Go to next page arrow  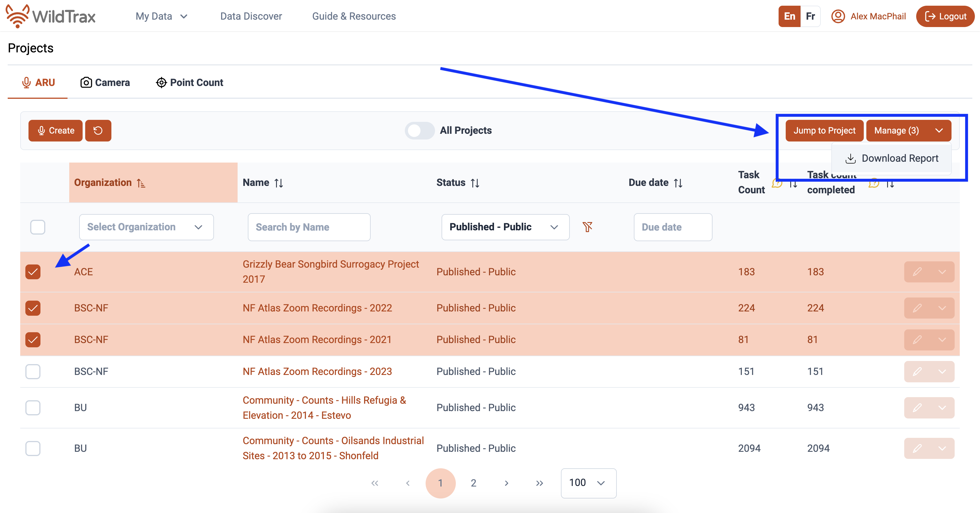(x=506, y=483)
